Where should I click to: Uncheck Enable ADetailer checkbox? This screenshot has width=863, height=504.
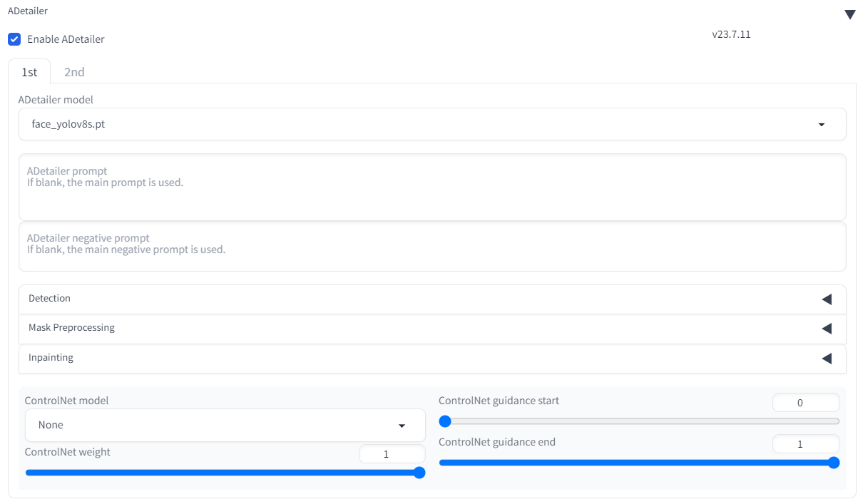click(x=14, y=39)
